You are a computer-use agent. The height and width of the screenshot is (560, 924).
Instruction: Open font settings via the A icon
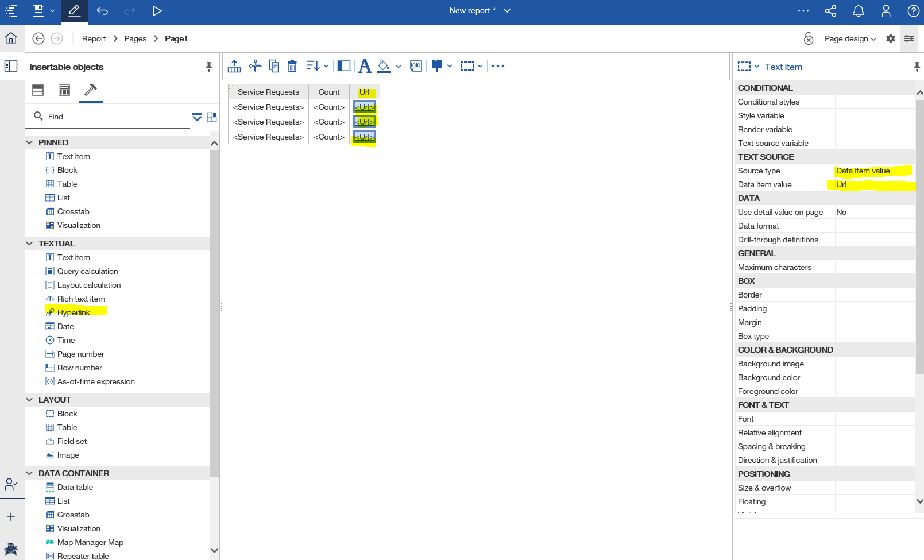(x=365, y=65)
